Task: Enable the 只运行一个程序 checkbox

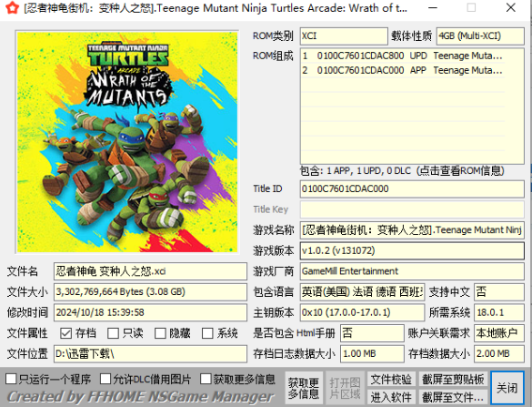Action: coord(11,379)
